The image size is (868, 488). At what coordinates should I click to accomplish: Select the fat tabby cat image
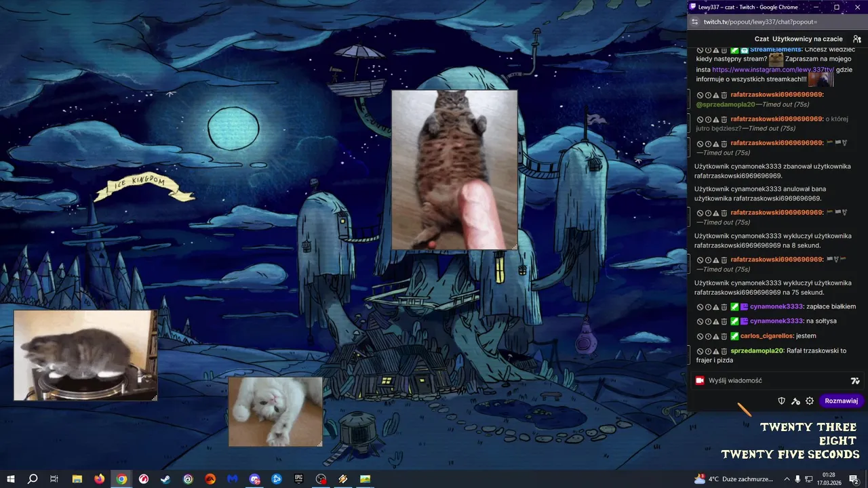pos(454,170)
